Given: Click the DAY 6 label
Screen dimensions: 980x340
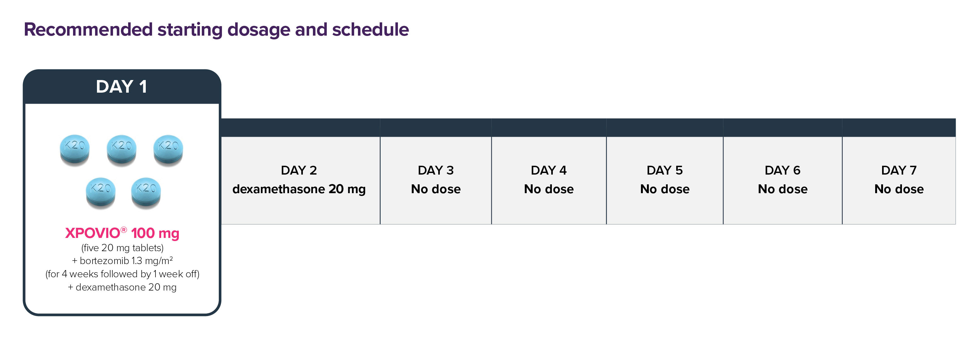Looking at the screenshot, I should coord(783,170).
